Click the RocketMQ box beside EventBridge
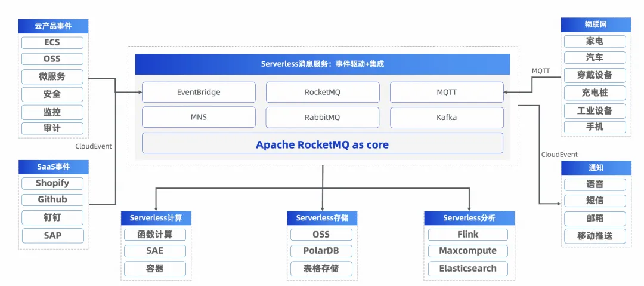Image resolution: width=644 pixels, height=286 pixels. click(323, 92)
